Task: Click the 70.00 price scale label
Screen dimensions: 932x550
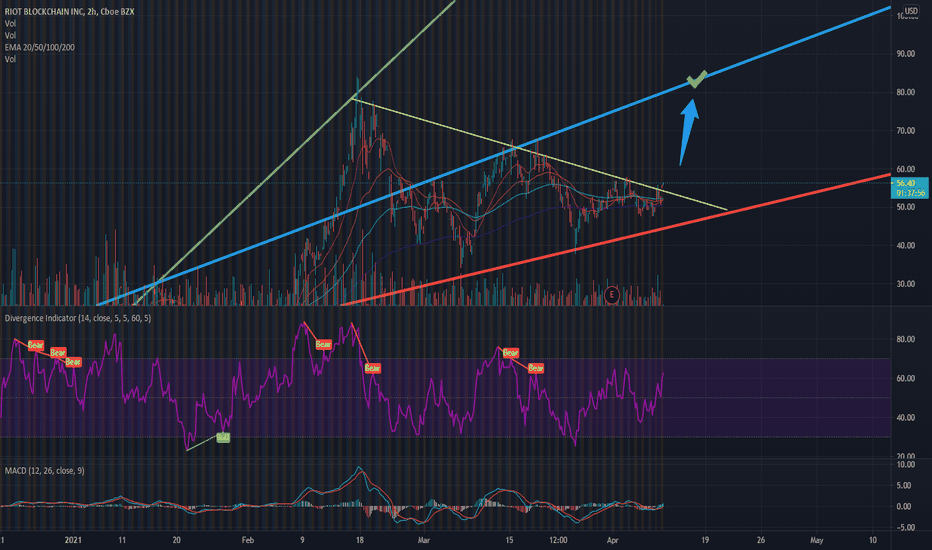Action: point(906,131)
